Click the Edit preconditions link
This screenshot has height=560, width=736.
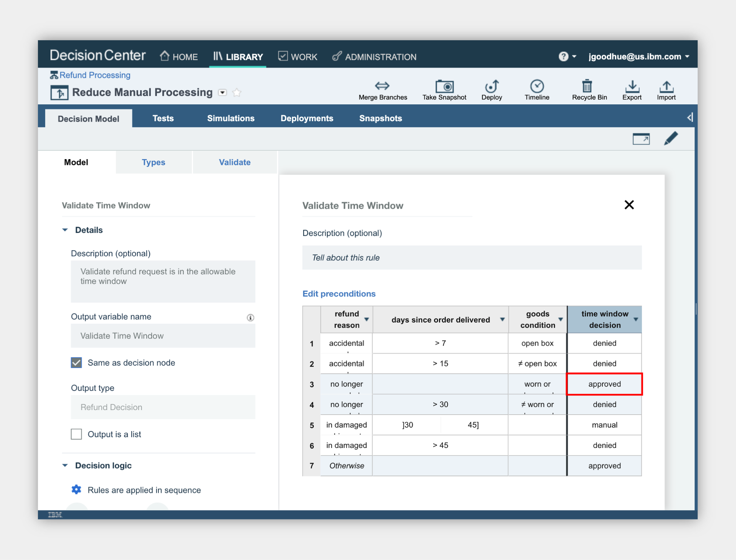point(339,293)
